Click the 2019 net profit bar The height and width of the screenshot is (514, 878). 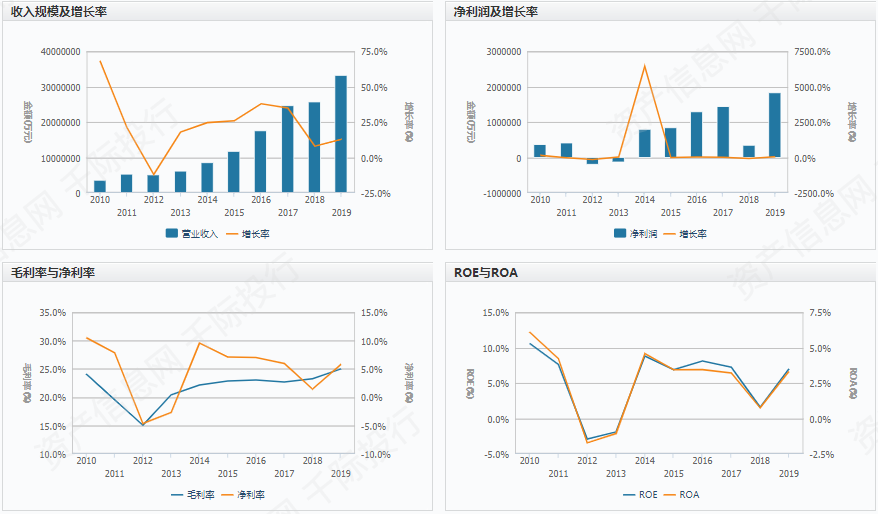coord(775,125)
